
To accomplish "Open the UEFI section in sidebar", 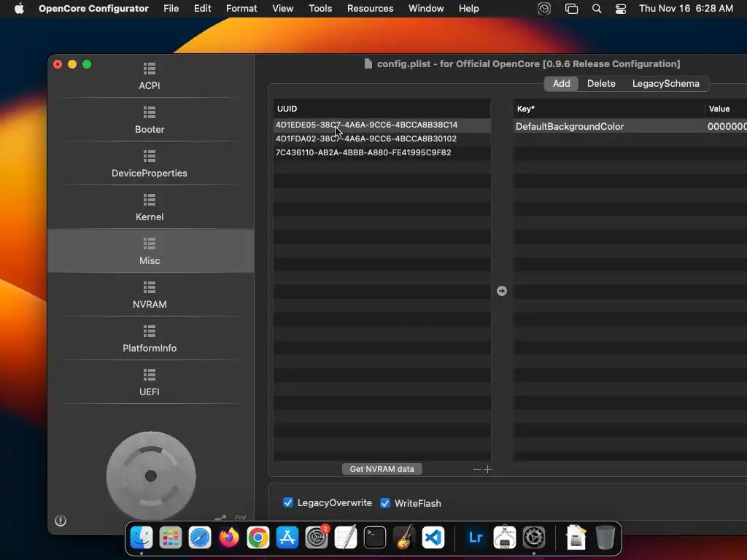I will 150,382.
